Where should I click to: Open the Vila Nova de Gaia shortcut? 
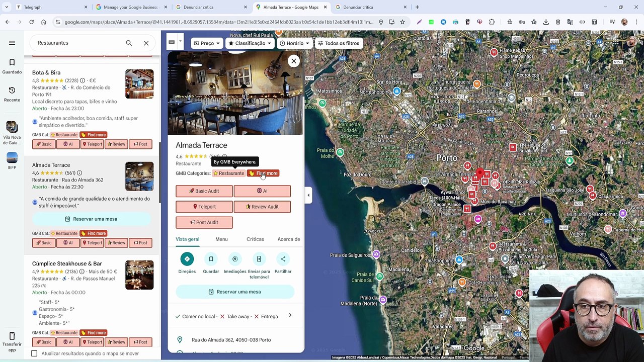12,133
